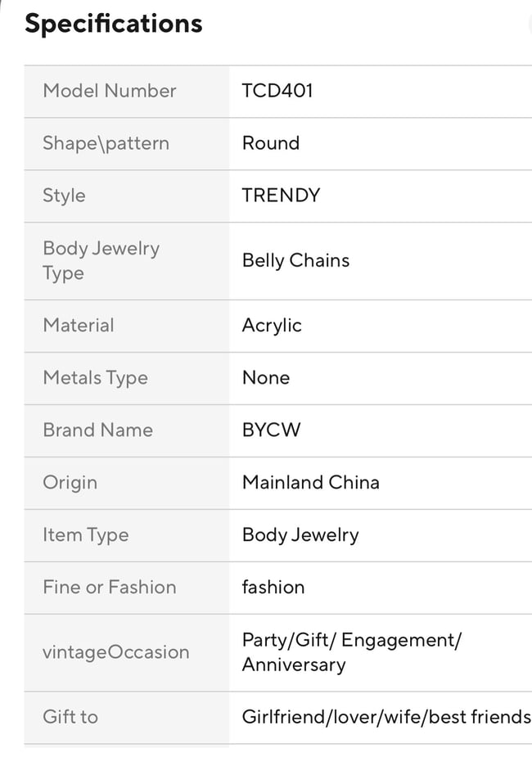The height and width of the screenshot is (766, 532).
Task: Select the Material label
Action: coord(79,325)
